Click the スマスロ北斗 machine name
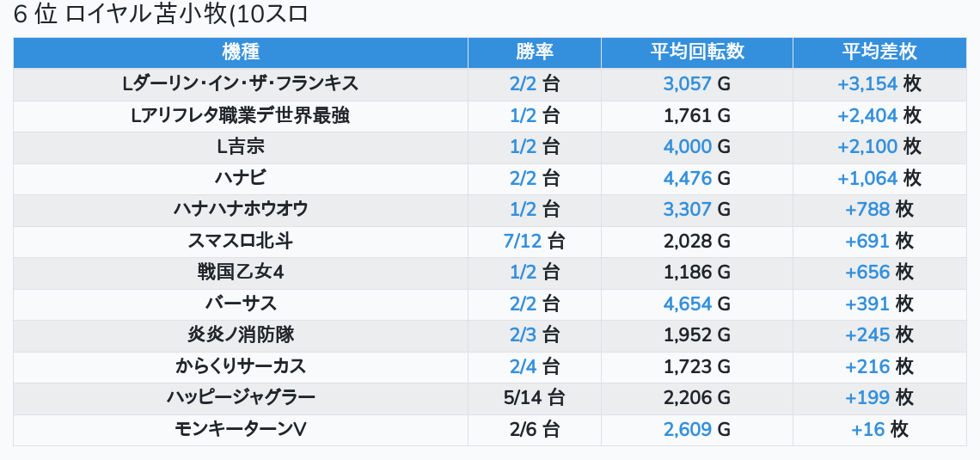 point(241,242)
